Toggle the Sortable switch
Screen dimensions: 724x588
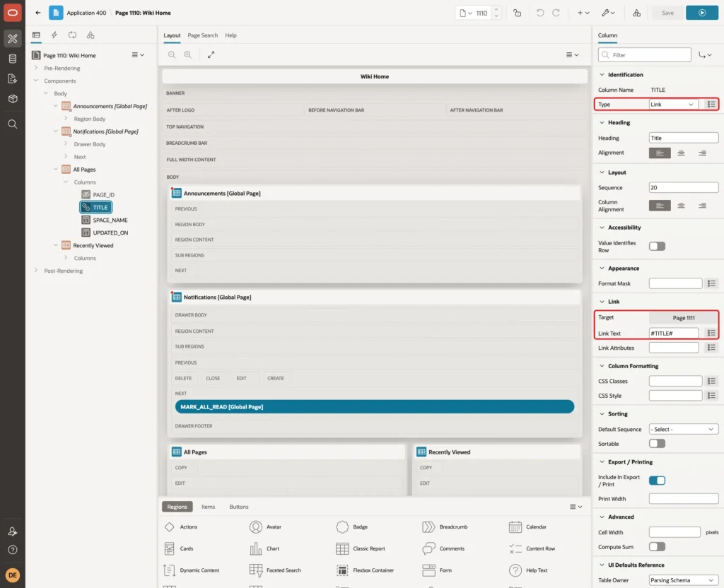coord(657,444)
